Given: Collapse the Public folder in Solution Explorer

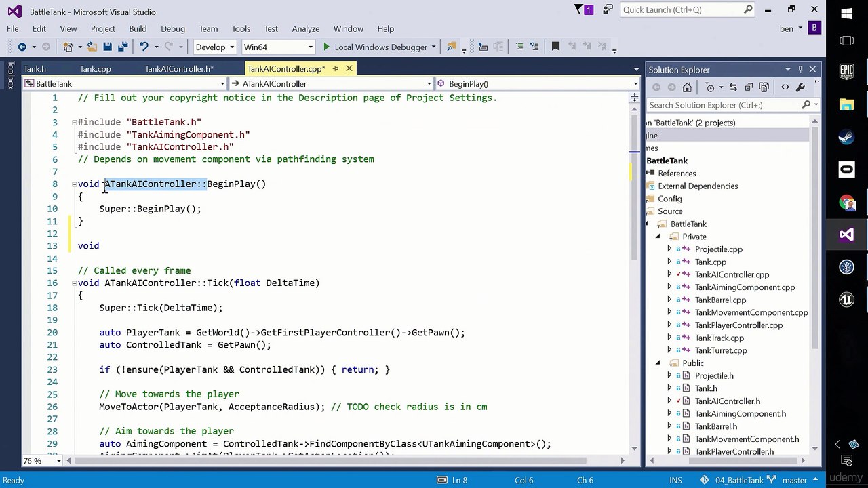Looking at the screenshot, I should point(658,363).
